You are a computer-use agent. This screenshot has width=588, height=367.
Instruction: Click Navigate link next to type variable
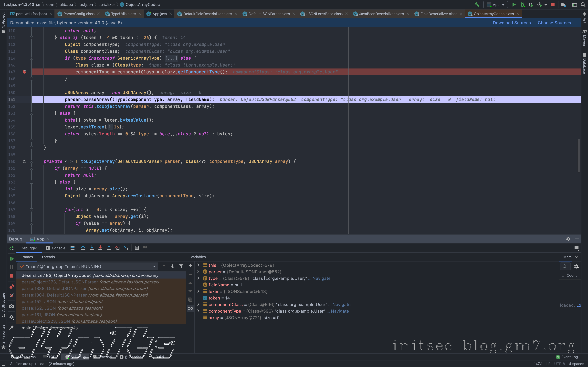[321, 278]
